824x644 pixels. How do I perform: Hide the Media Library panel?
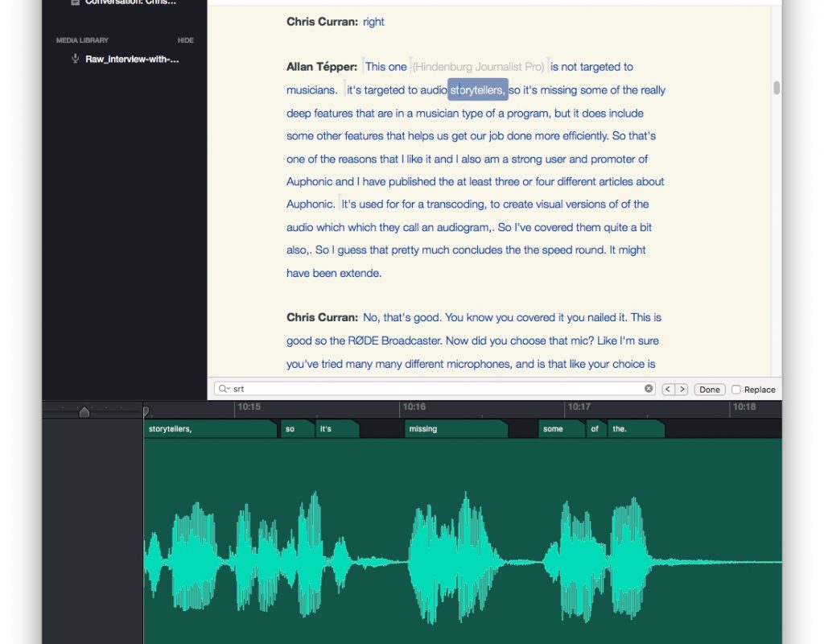coord(186,40)
